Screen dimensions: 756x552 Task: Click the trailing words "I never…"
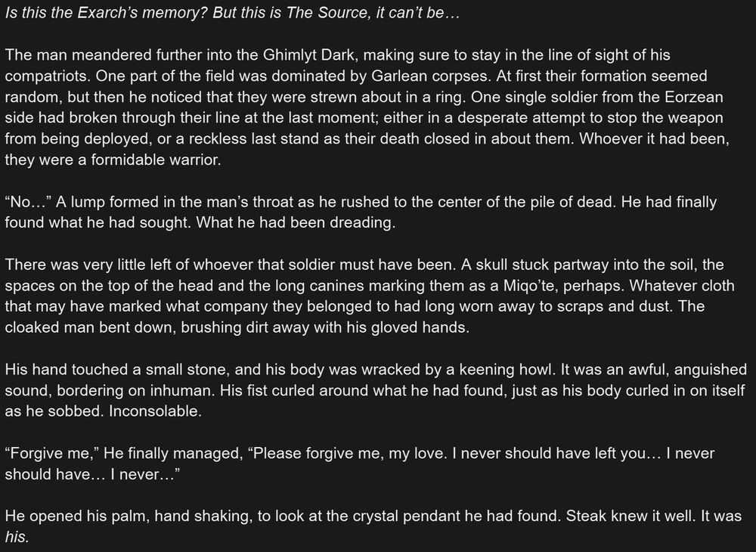click(144, 474)
